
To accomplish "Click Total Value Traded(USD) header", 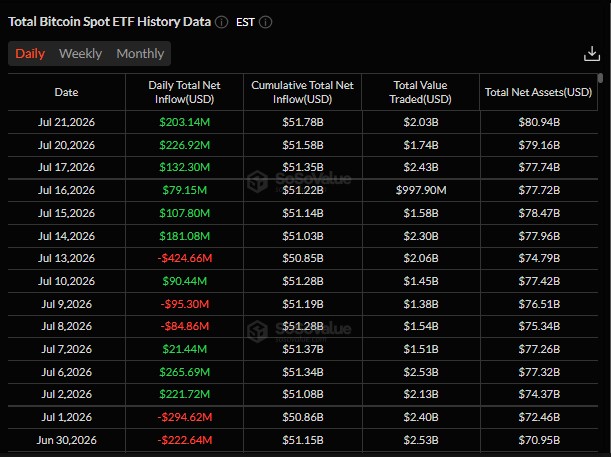I will click(420, 92).
